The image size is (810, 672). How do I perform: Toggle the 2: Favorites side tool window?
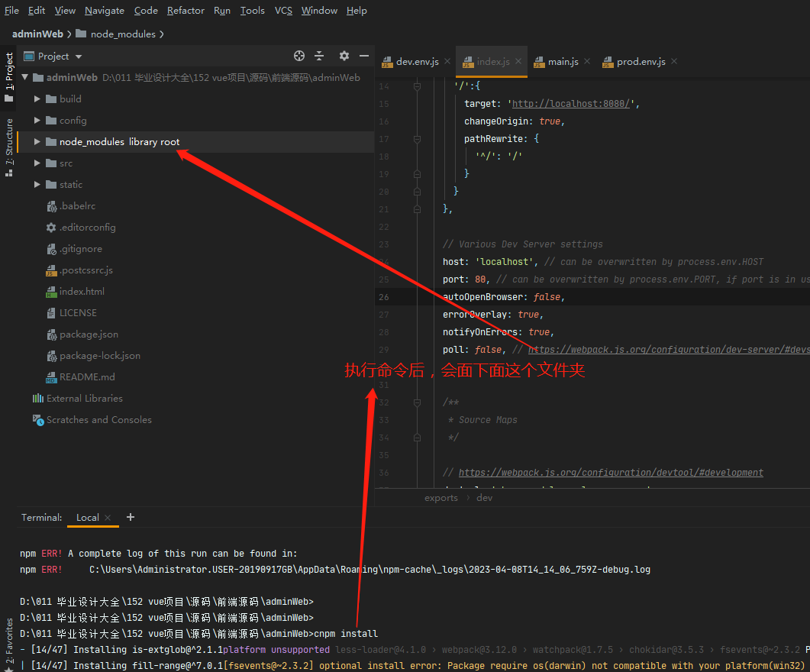[x=9, y=644]
